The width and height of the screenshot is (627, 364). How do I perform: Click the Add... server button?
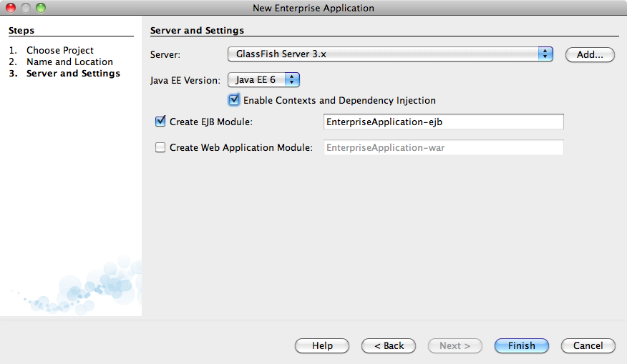(590, 55)
